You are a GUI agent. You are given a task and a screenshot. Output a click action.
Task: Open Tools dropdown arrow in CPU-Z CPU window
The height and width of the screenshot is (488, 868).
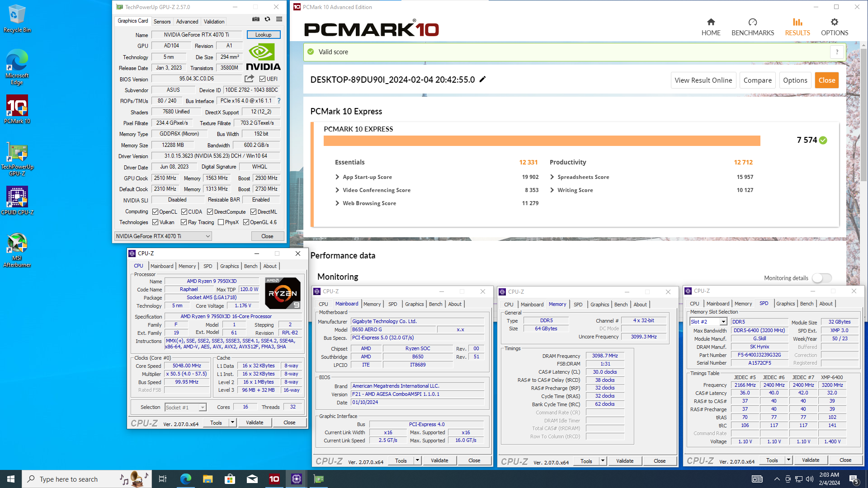click(232, 422)
